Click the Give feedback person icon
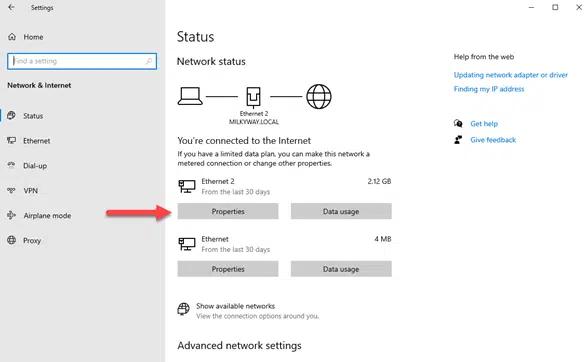Screen dimensions: 587x362 pos(458,140)
